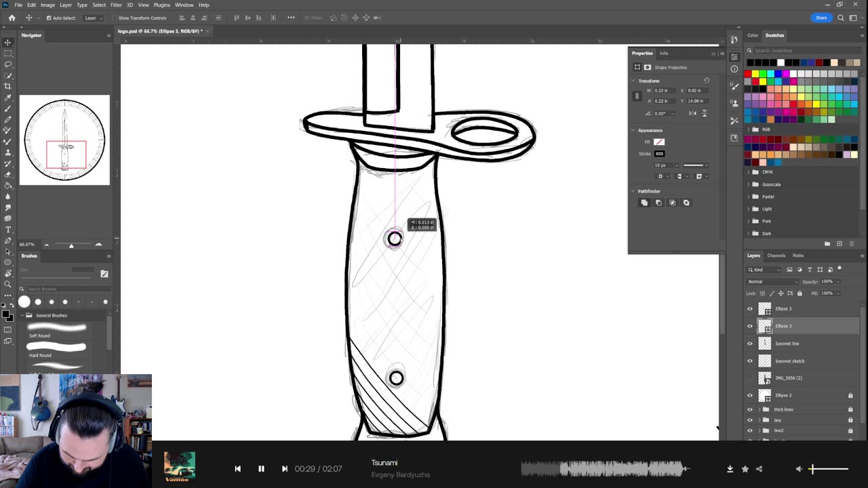The width and height of the screenshot is (868, 488).
Task: Open the Image menu
Action: [x=47, y=5]
